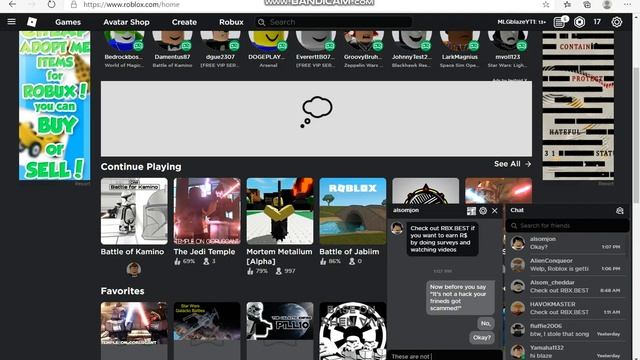Open the Robux tab
The image size is (640, 360).
231,22
